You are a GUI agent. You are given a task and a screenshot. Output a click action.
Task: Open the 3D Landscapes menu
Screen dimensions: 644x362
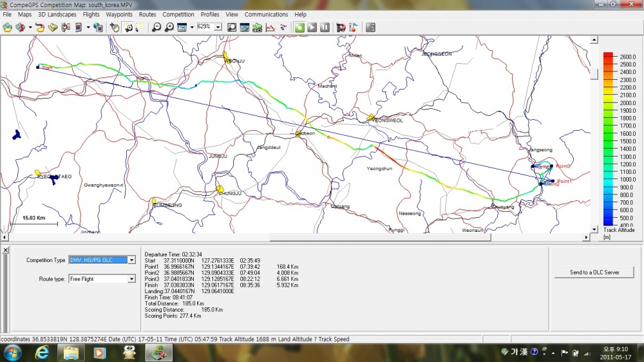pos(57,14)
